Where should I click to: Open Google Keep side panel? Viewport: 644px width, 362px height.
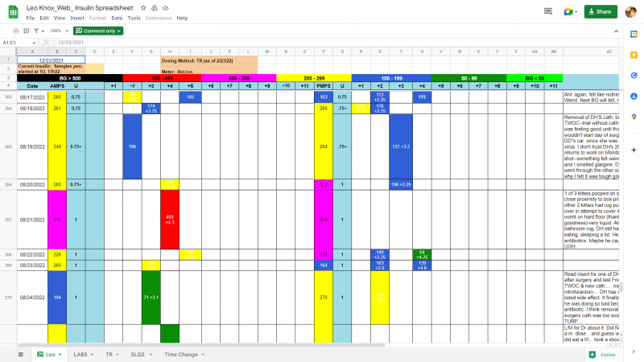click(634, 55)
